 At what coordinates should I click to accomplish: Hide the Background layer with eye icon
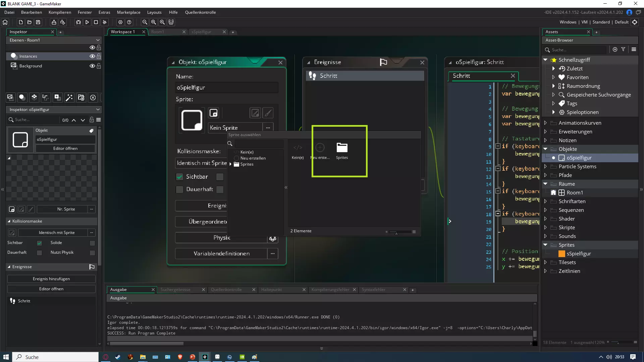pos(92,66)
